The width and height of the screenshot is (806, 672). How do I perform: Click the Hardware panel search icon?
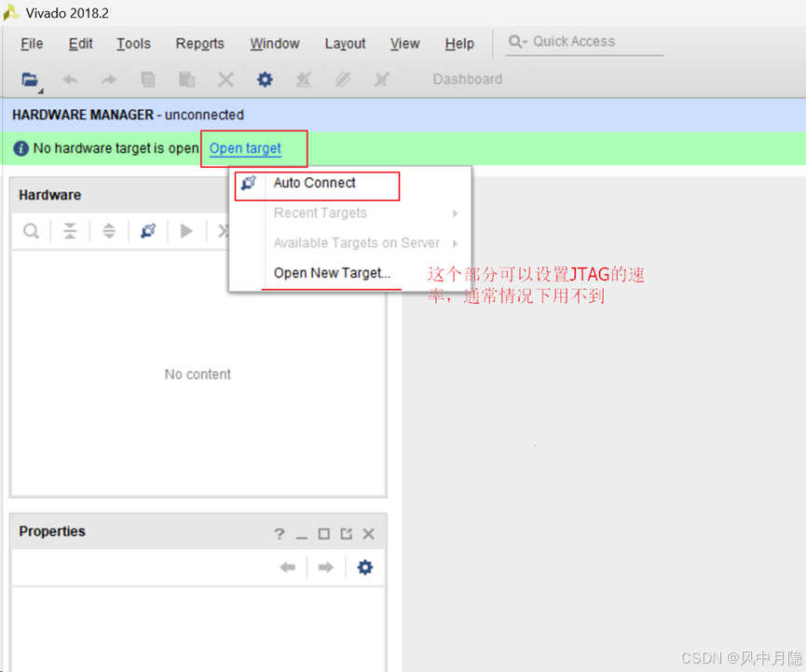point(31,231)
